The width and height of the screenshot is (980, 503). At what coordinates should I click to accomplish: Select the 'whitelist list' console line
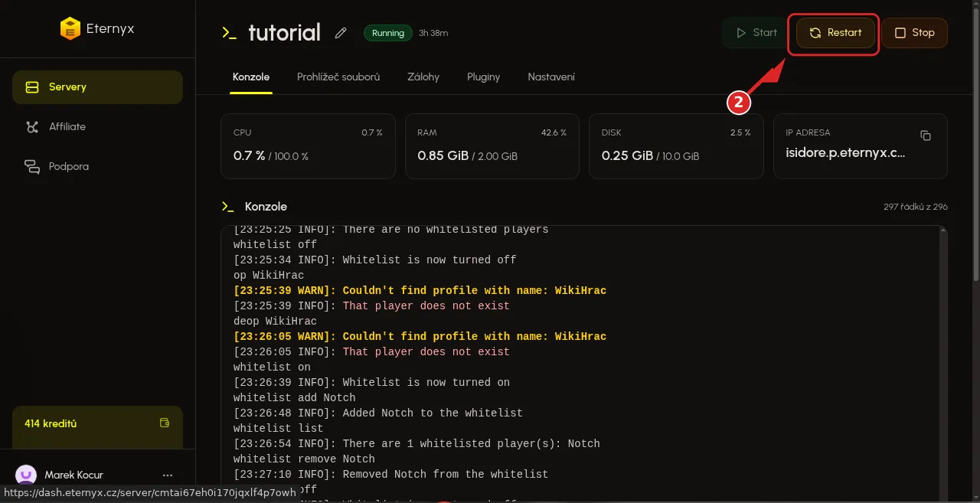279,429
